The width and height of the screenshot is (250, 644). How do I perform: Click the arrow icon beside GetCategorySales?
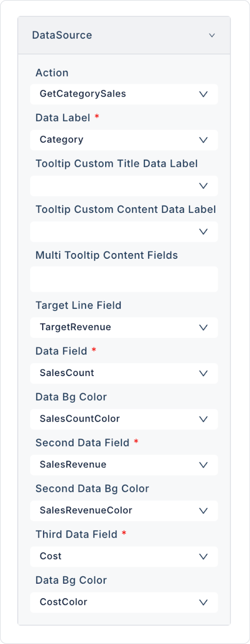[204, 94]
